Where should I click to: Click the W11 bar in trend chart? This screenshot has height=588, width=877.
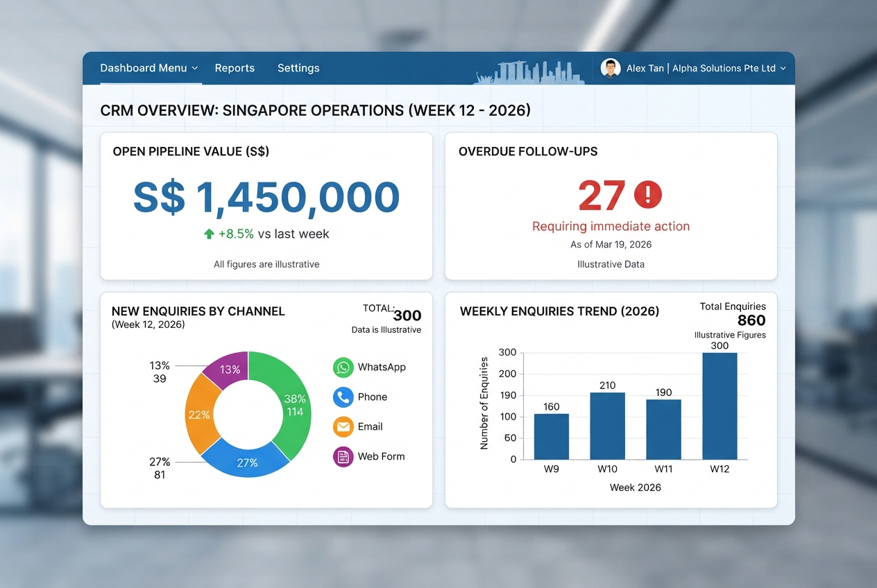point(664,429)
